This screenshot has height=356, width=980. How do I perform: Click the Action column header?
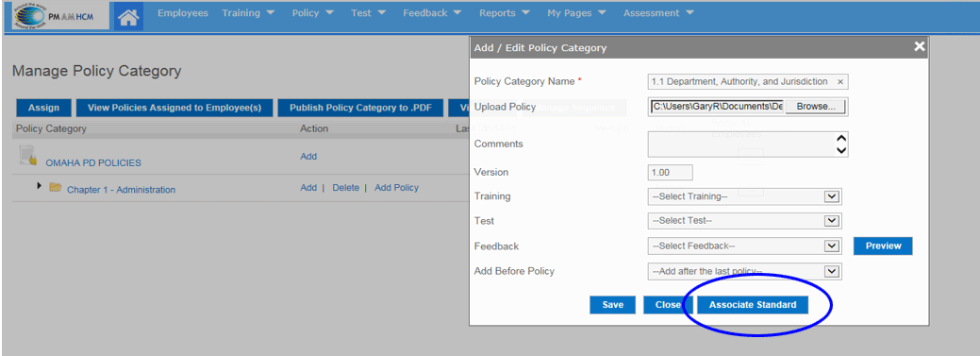point(314,128)
